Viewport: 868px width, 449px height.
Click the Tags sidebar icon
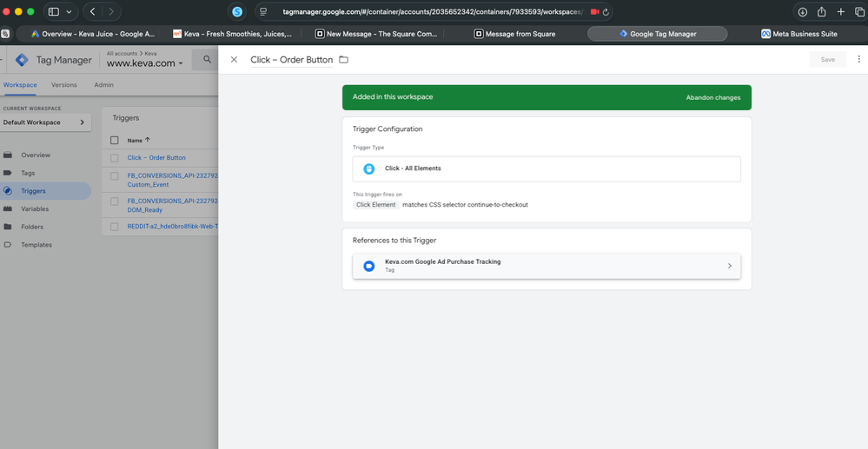point(8,173)
